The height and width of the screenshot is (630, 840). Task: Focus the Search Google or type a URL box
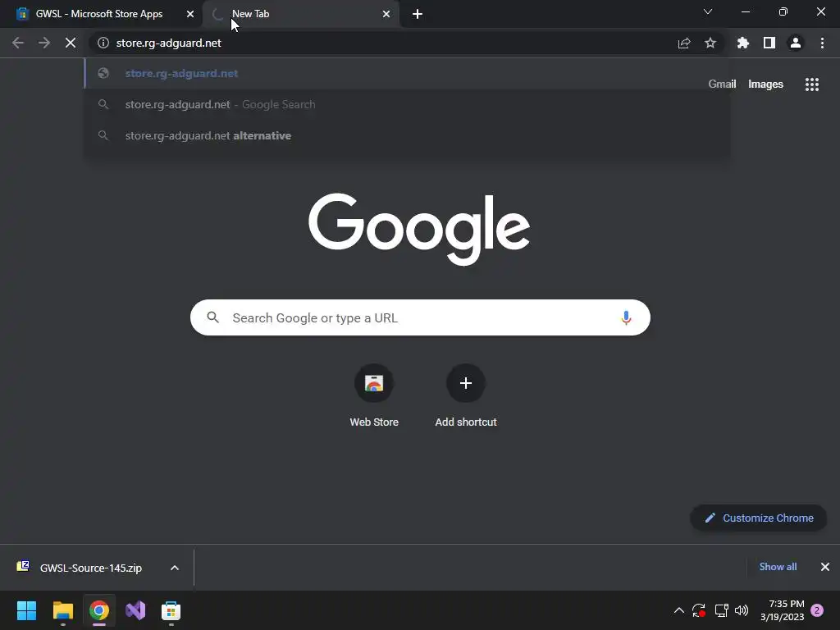point(420,317)
